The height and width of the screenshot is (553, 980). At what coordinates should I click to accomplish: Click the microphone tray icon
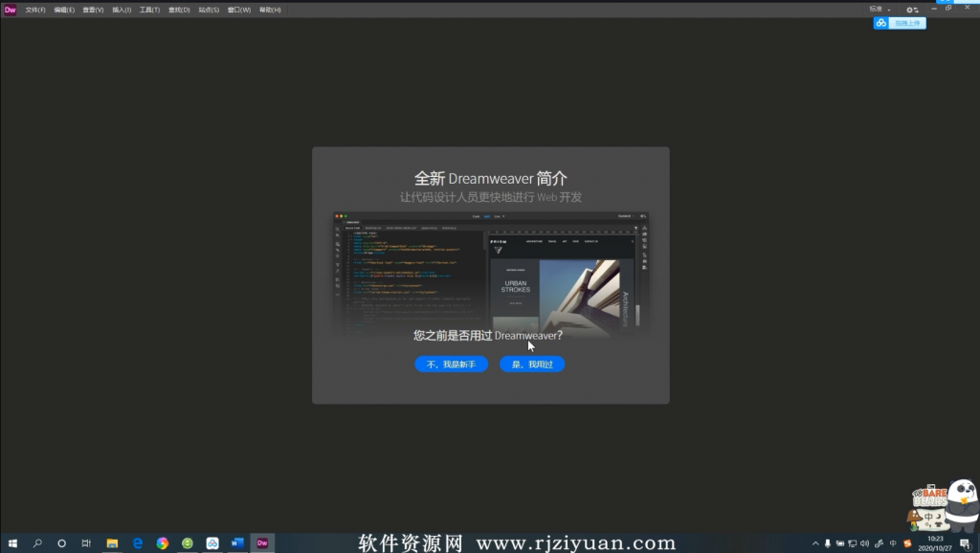[828, 543]
